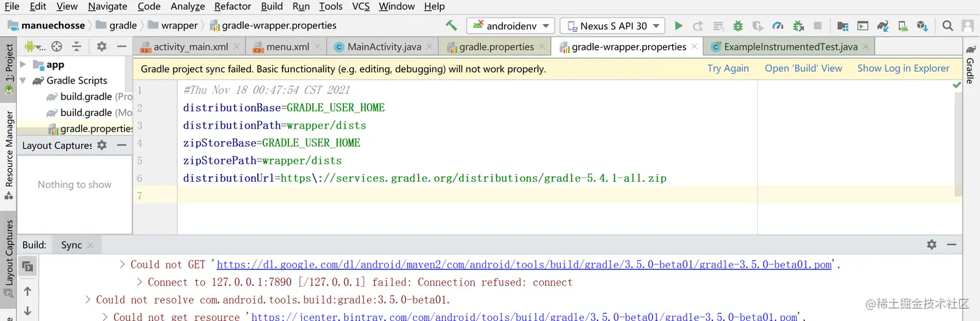Click Open 'Build' View link

click(x=803, y=69)
